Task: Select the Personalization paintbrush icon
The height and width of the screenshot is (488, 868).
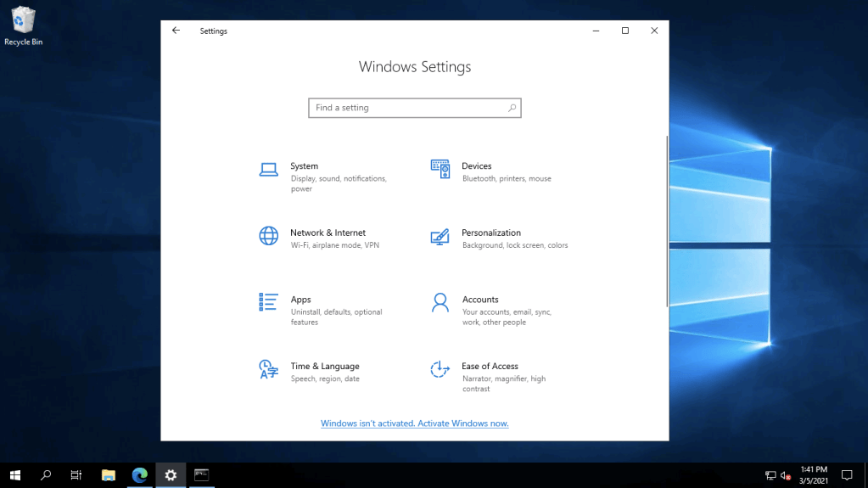Action: tap(440, 237)
